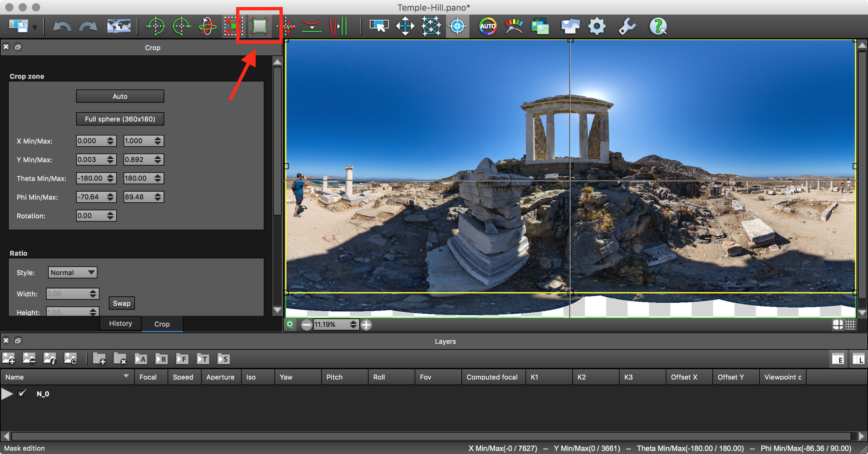
Task: Open the Style dropdown showing Normal
Action: pos(73,272)
